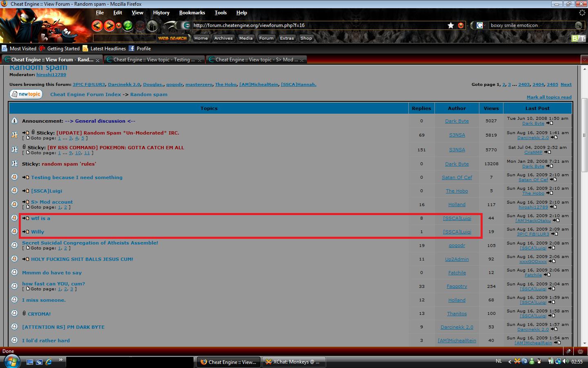
Task: Open the Cheat Engine Forum Index link
Action: [x=86, y=94]
